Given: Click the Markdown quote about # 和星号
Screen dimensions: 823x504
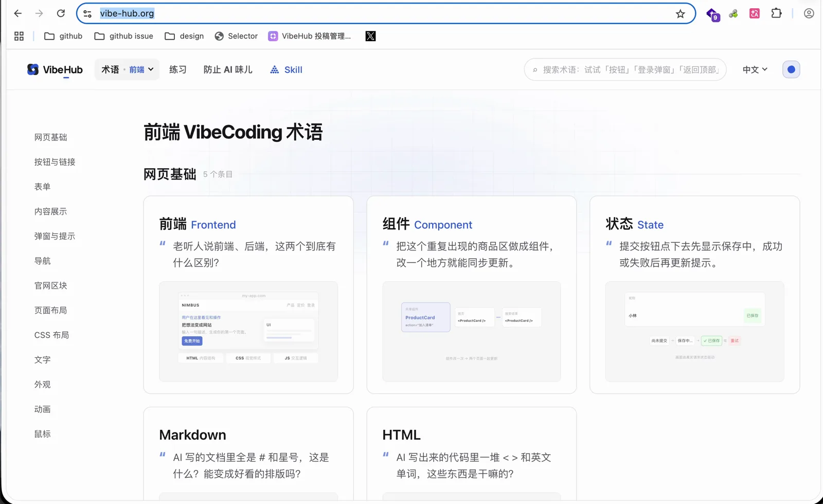Looking at the screenshot, I should coord(251,465).
